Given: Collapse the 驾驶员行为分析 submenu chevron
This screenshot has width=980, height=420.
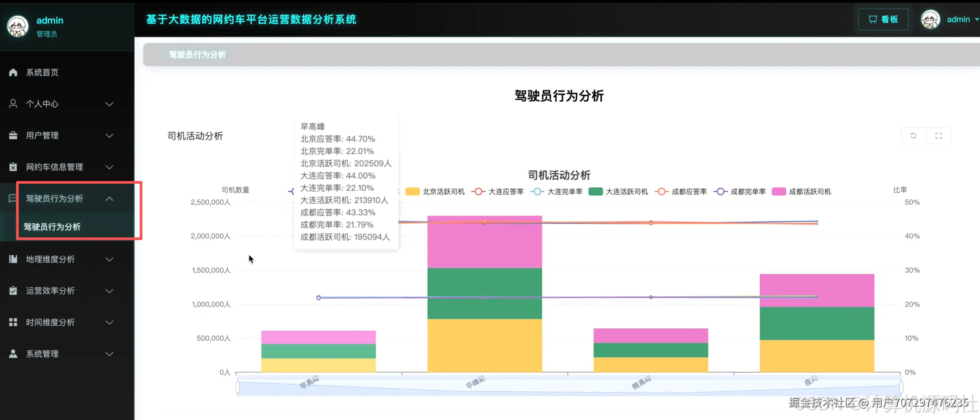Looking at the screenshot, I should pyautogui.click(x=109, y=198).
